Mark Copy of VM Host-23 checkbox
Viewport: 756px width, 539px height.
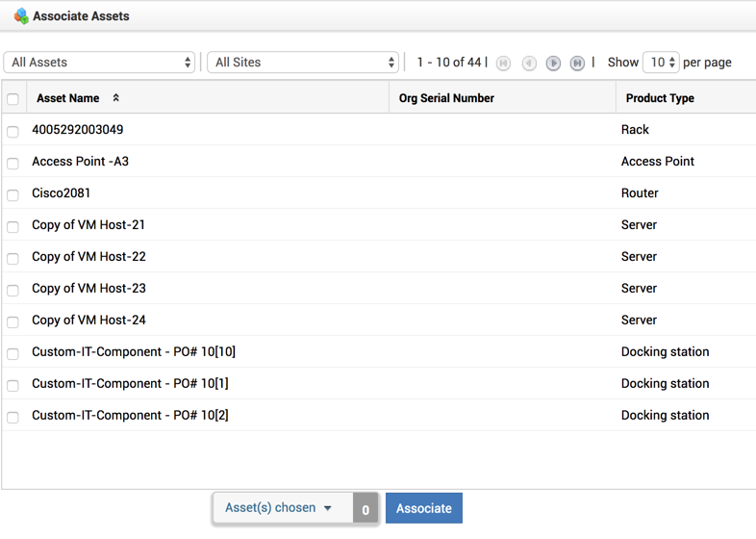tap(13, 290)
